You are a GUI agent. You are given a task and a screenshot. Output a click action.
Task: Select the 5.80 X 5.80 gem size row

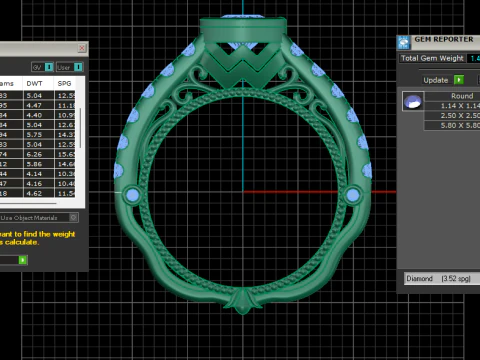coord(452,125)
